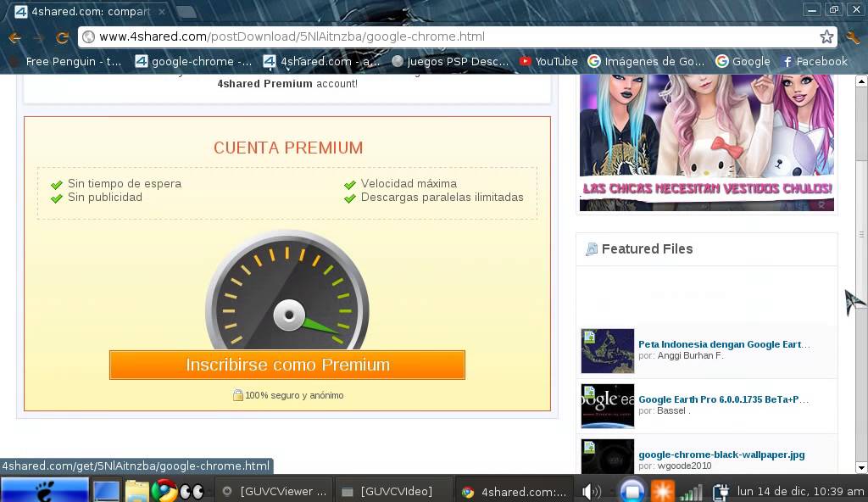The image size is (868, 502).
Task: Click the speedometer gauge image
Action: pos(287,290)
